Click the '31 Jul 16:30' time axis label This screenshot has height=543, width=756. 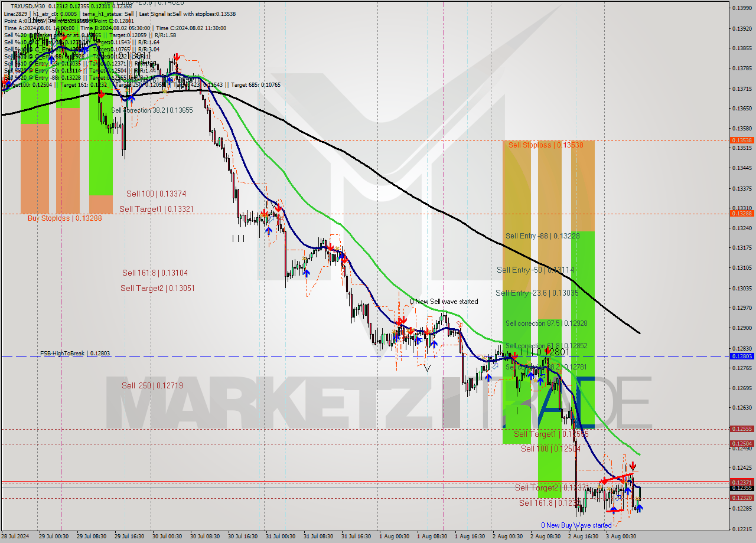357,537
